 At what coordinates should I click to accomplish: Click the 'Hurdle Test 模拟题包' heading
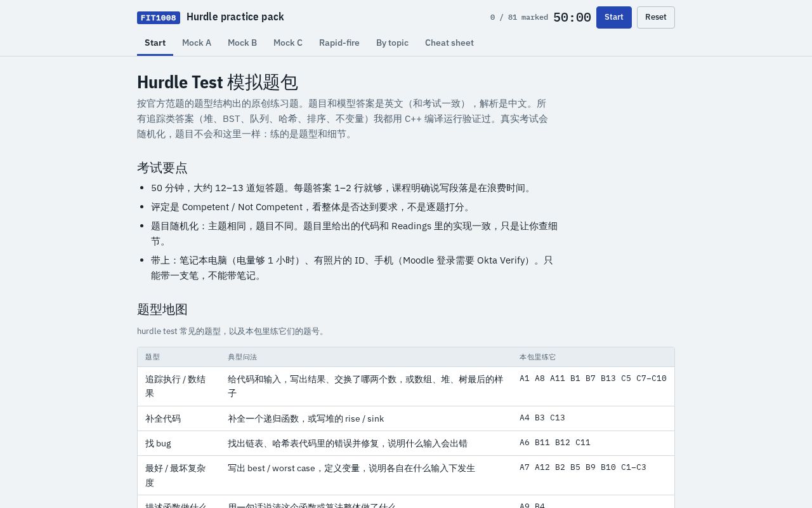point(218,83)
